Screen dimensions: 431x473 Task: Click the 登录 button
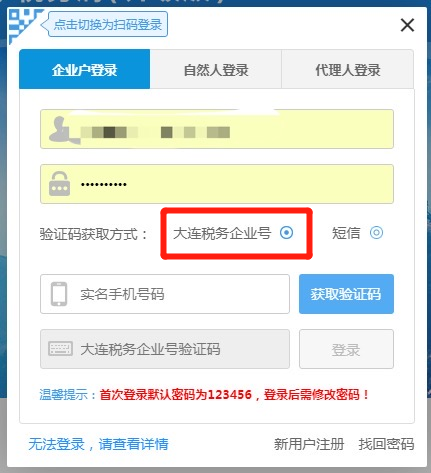(x=346, y=349)
